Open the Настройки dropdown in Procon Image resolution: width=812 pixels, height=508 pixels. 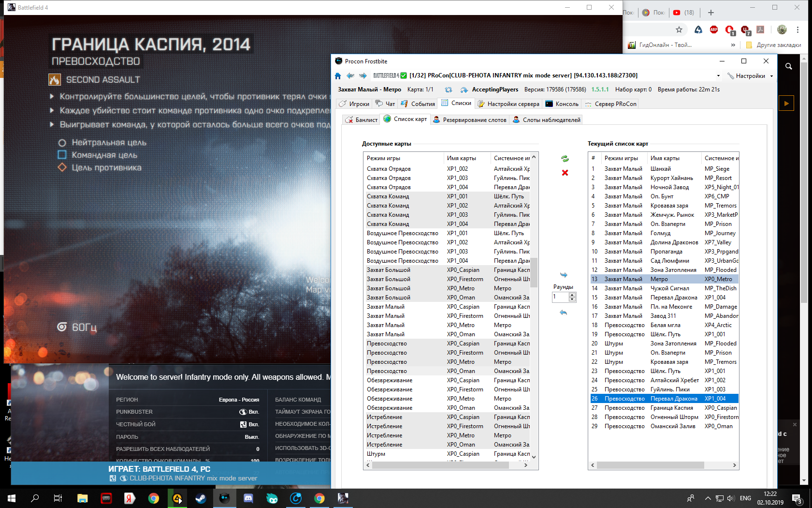pyautogui.click(x=751, y=76)
